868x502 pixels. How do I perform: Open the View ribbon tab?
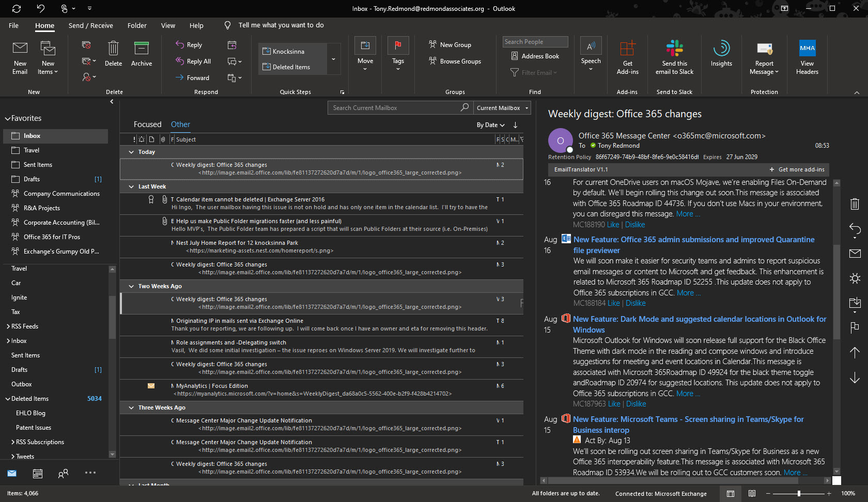tap(168, 25)
